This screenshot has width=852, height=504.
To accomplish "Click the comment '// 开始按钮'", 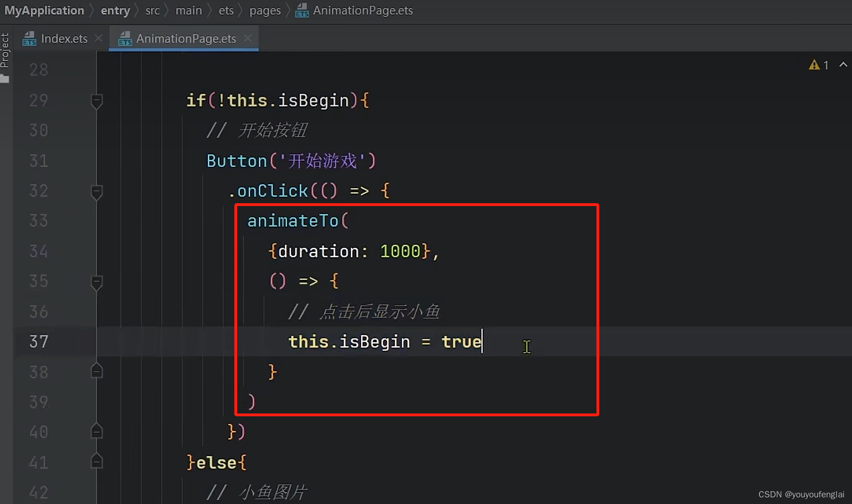I will (x=256, y=130).
